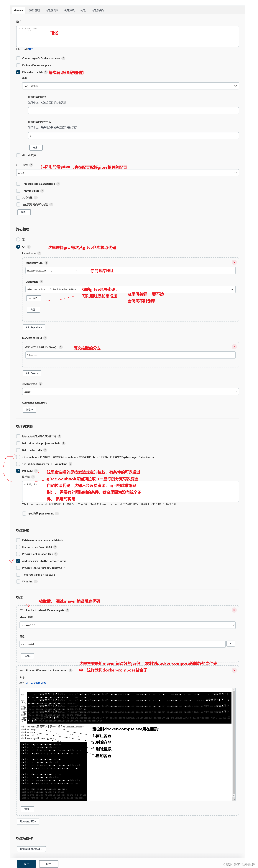Tick the GitHub 项目 checkbox

point(18,155)
